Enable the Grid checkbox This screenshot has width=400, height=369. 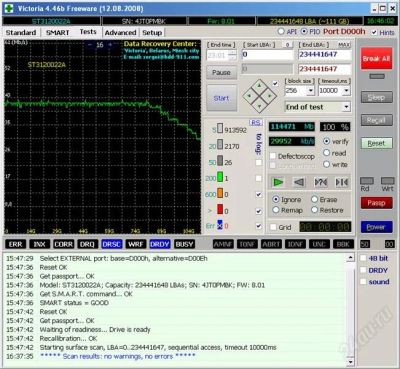[x=273, y=227]
